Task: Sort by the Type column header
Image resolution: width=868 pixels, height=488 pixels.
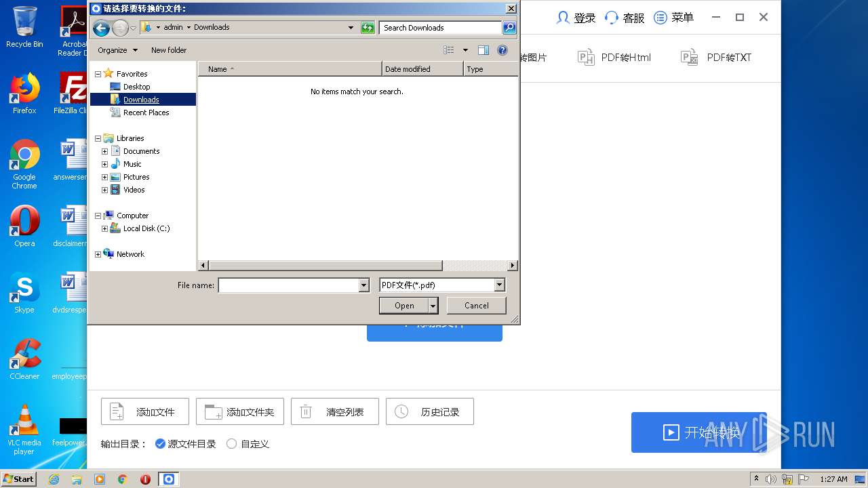Action: coord(491,69)
